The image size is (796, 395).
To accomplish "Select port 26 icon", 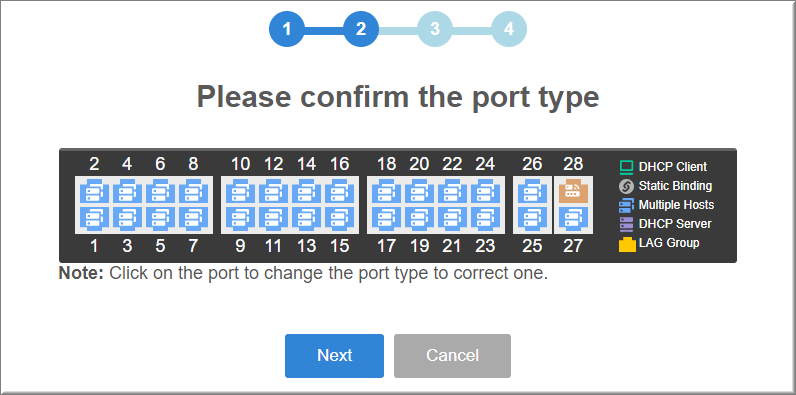I will click(x=532, y=191).
